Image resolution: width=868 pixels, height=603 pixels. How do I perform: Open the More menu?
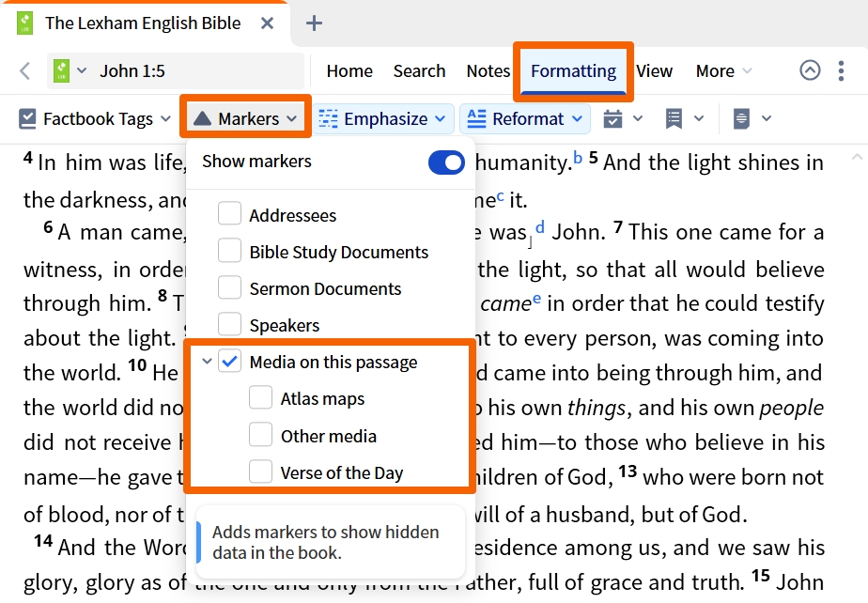click(x=723, y=70)
